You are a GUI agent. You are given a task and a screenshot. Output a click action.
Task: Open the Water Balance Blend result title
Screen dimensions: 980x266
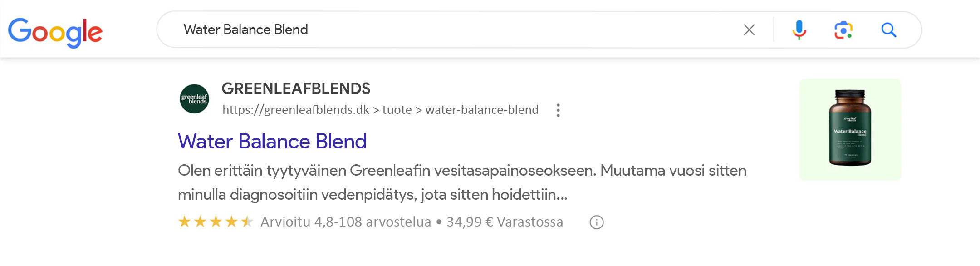pyautogui.click(x=272, y=141)
